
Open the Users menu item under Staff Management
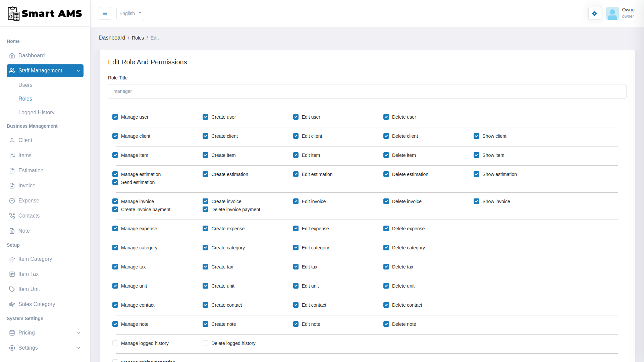(25, 85)
